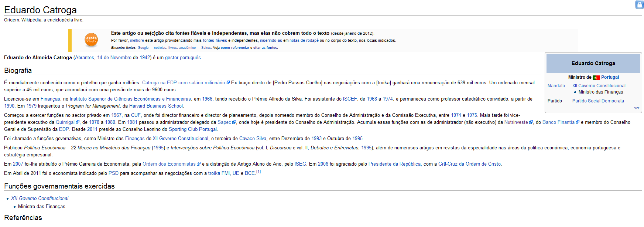The width and height of the screenshot is (644, 227).
Task: Click external link icon after Ordem dos Economistas
Action: click(199, 164)
